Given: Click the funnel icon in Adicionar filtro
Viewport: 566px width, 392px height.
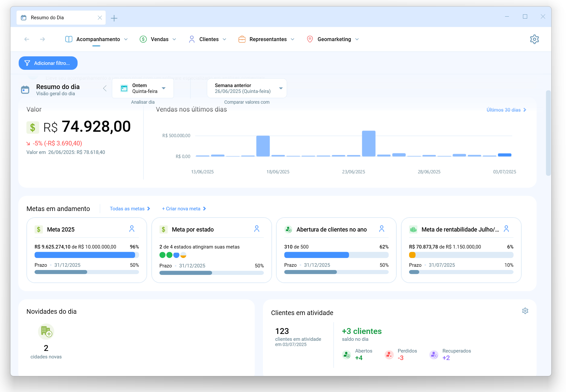Looking at the screenshot, I should coord(27,63).
